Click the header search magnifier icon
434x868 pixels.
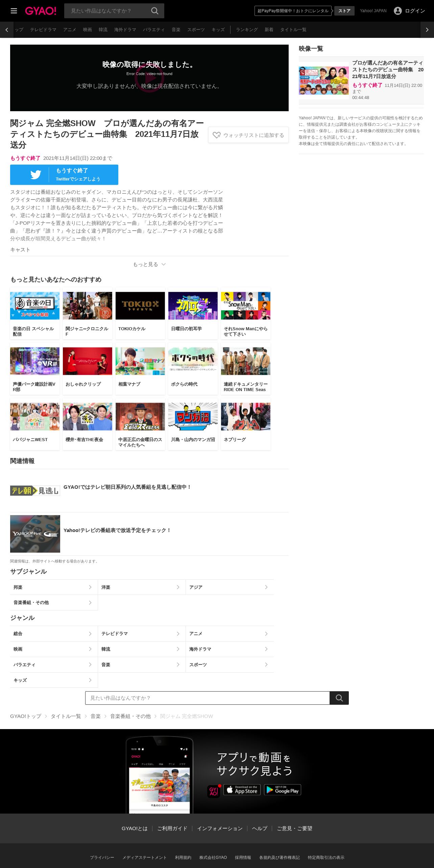tap(155, 11)
